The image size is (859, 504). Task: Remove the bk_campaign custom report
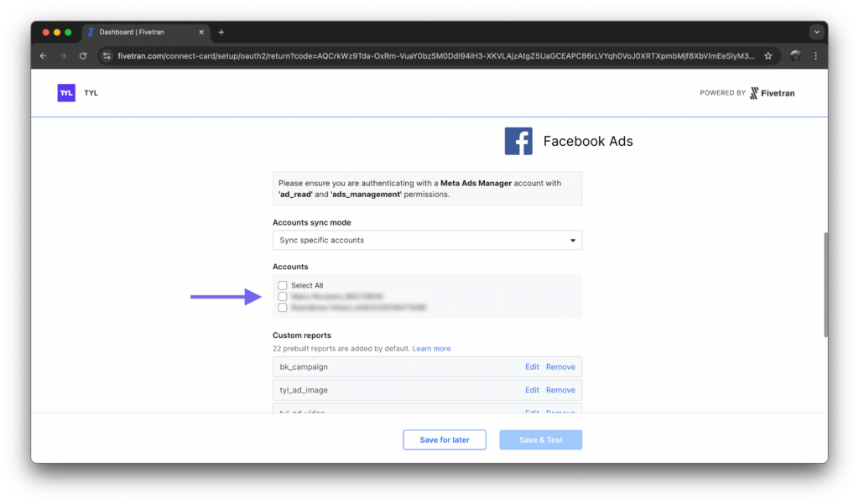coord(560,367)
